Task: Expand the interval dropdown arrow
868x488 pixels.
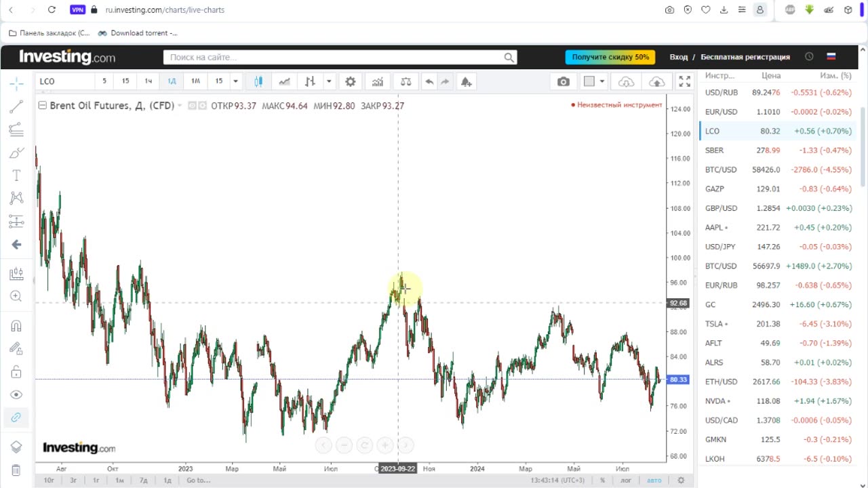Action: pos(235,81)
